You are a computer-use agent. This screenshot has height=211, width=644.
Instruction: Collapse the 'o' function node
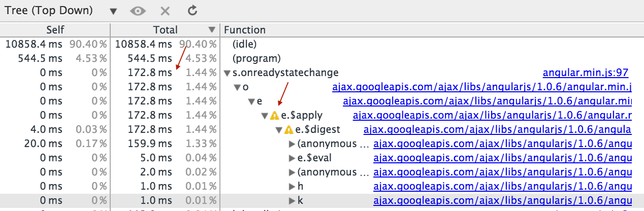click(x=237, y=87)
